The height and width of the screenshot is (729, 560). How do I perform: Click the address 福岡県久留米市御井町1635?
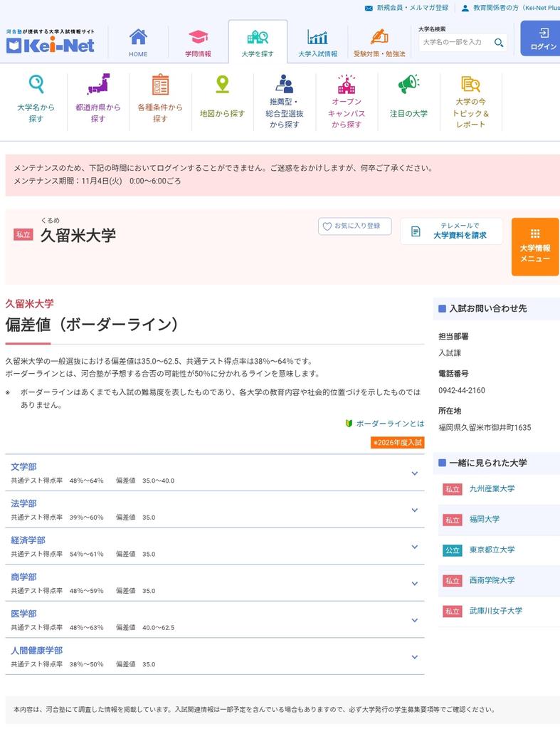pos(485,428)
